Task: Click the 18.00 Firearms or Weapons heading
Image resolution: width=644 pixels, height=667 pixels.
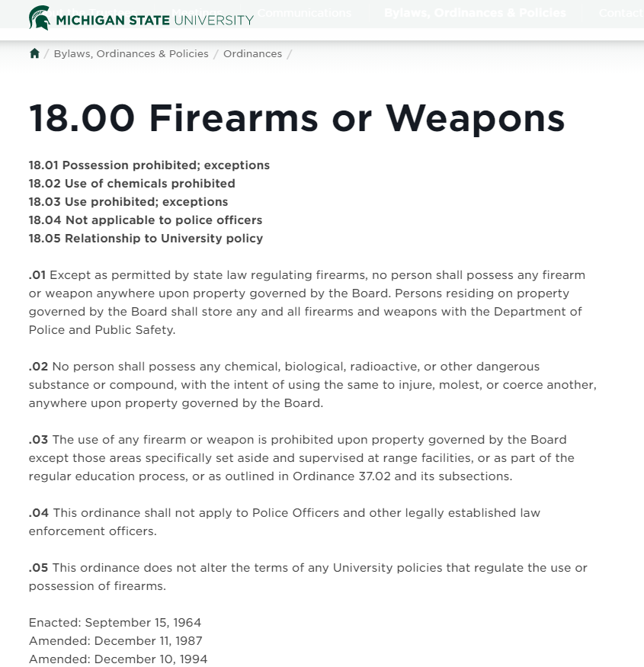Action: [296, 118]
